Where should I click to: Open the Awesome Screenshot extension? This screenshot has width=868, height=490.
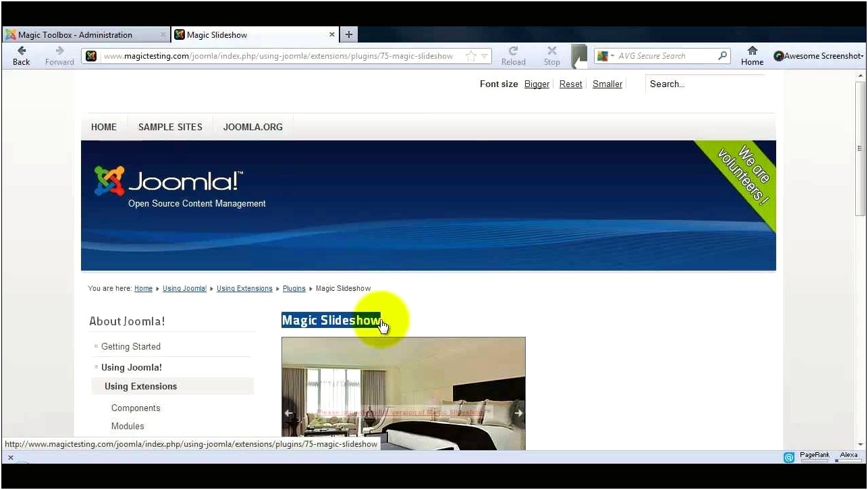pos(818,56)
